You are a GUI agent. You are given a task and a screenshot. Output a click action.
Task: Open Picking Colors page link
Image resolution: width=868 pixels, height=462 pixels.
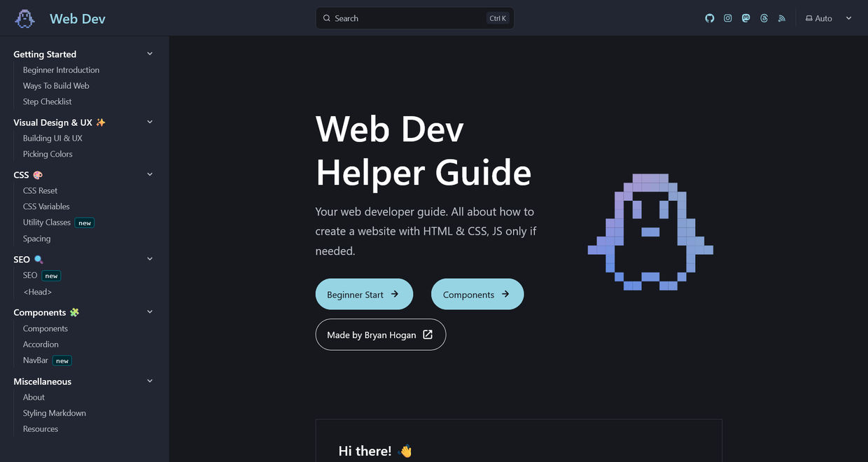click(x=48, y=154)
